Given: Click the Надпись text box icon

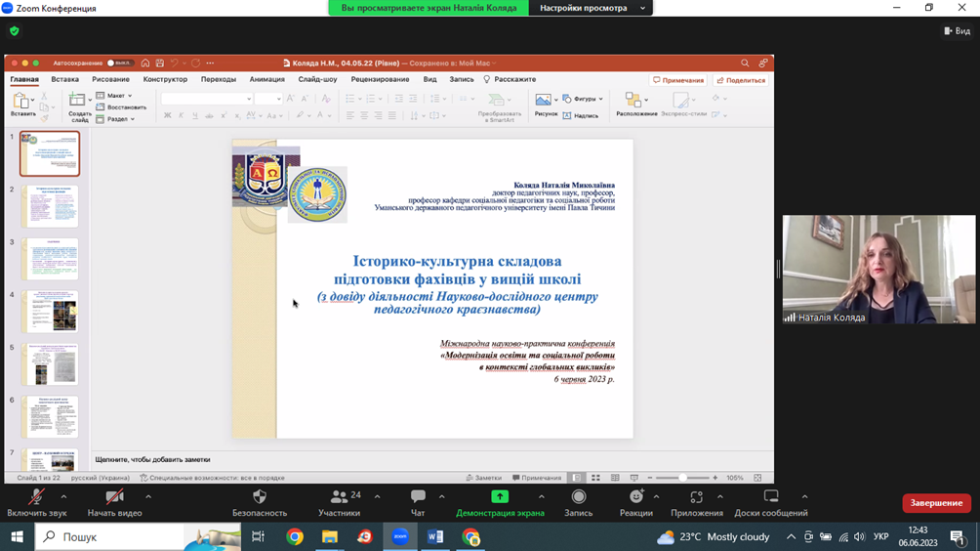Looking at the screenshot, I should pos(567,115).
